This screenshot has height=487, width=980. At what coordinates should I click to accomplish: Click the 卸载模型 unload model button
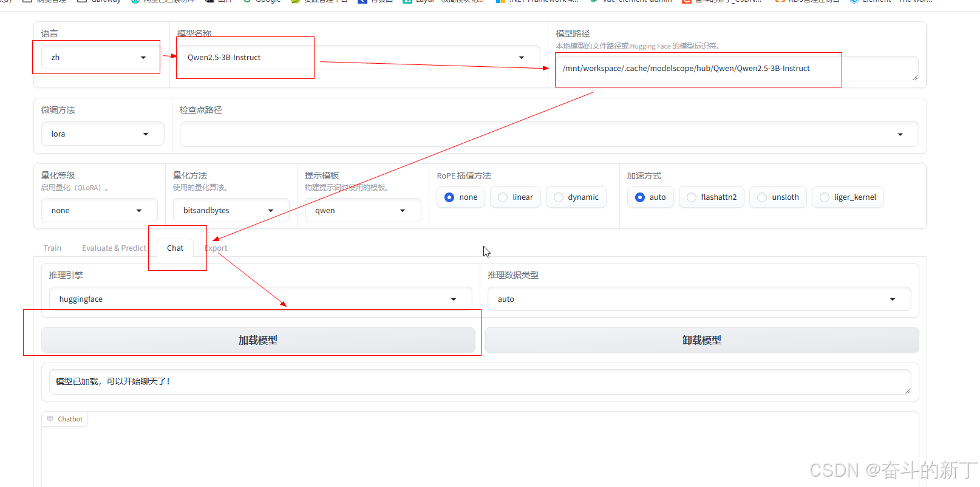702,341
